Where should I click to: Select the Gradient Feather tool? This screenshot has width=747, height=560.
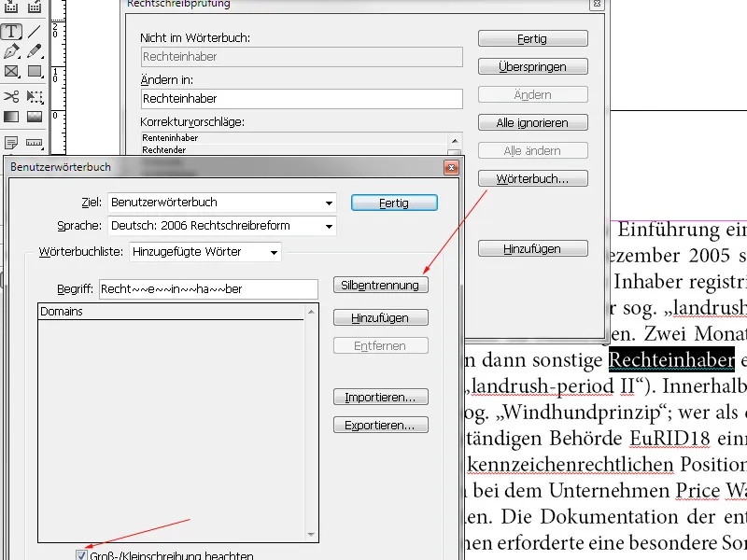coord(34,117)
